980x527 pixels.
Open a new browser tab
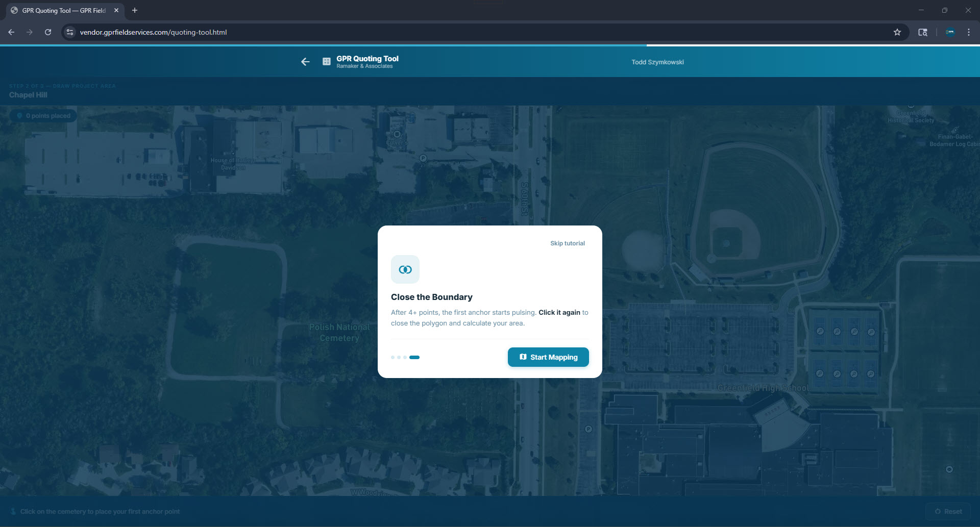(x=135, y=10)
